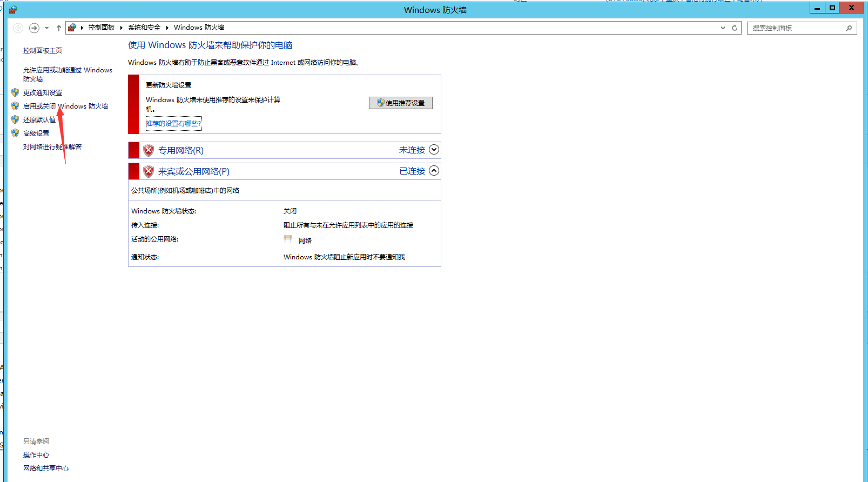
Task: Open 控制面板主页 link
Action: coord(43,51)
